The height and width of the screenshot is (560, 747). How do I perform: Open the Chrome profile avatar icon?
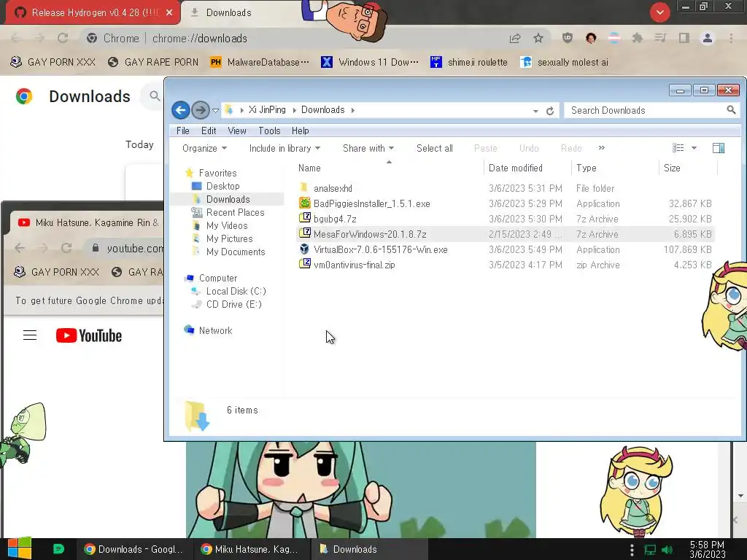pyautogui.click(x=708, y=38)
